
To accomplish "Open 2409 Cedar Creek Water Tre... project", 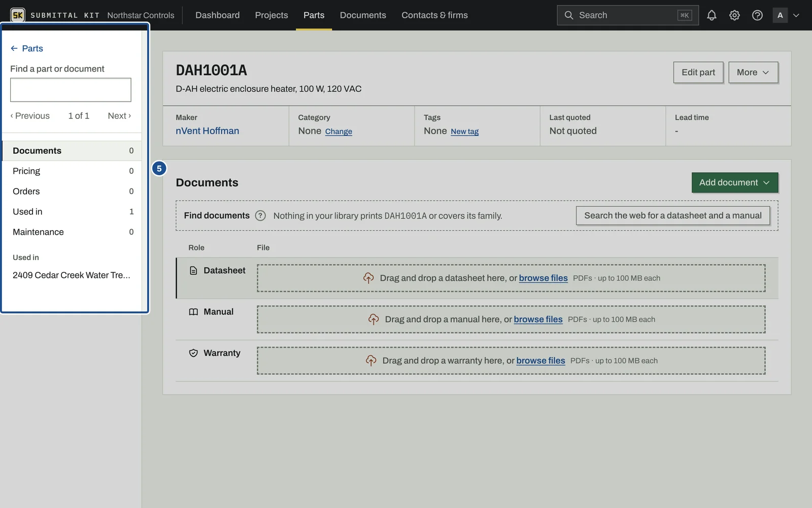I will (72, 275).
